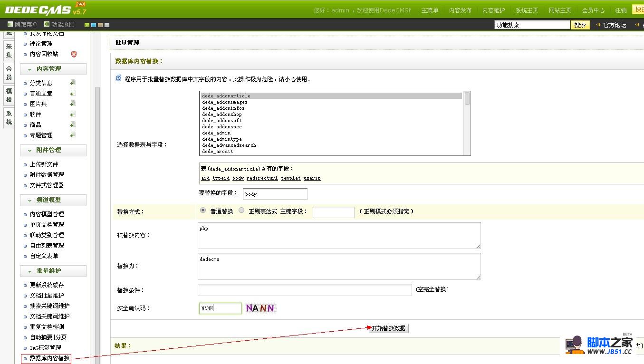Click the 安全确认码 input field
Image resolution: width=644 pixels, height=364 pixels.
click(x=220, y=308)
